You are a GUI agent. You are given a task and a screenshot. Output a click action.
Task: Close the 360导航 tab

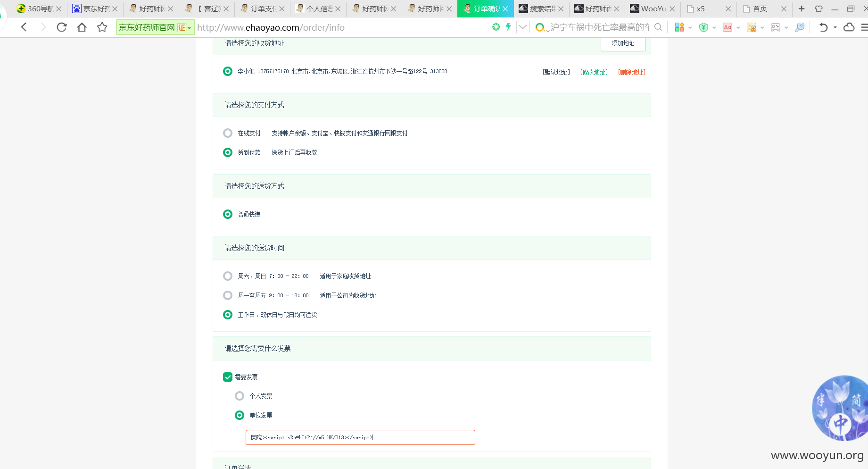coord(59,9)
